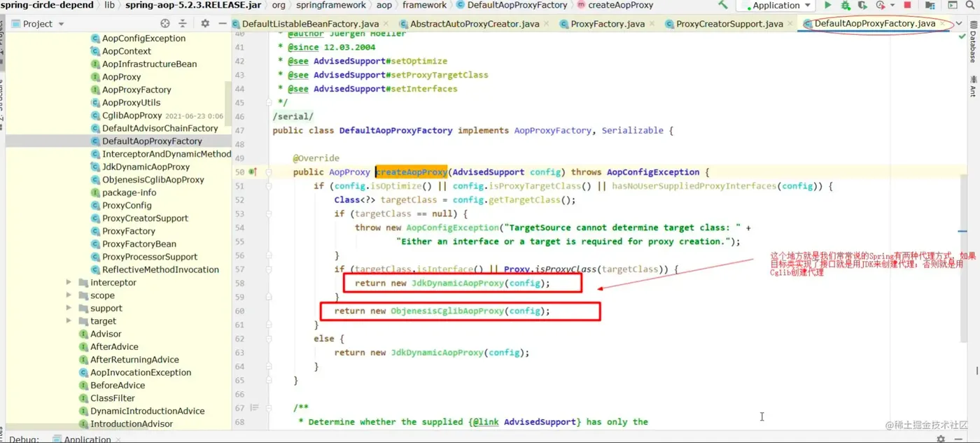Expand the support package
The image size is (980, 443).
69,308
